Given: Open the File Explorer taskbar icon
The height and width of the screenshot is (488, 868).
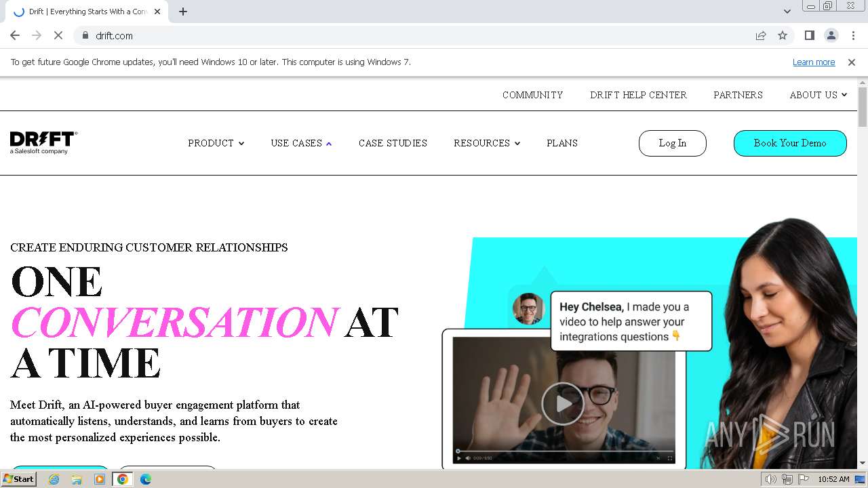Looking at the screenshot, I should (x=77, y=479).
